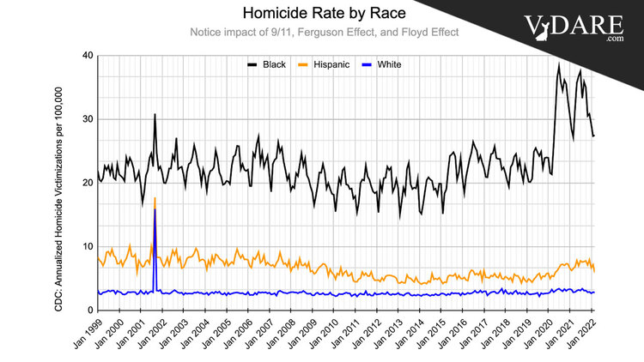The width and height of the screenshot is (644, 362).
Task: Click the 'Jan 2015' x-axis label
Action: click(x=431, y=333)
